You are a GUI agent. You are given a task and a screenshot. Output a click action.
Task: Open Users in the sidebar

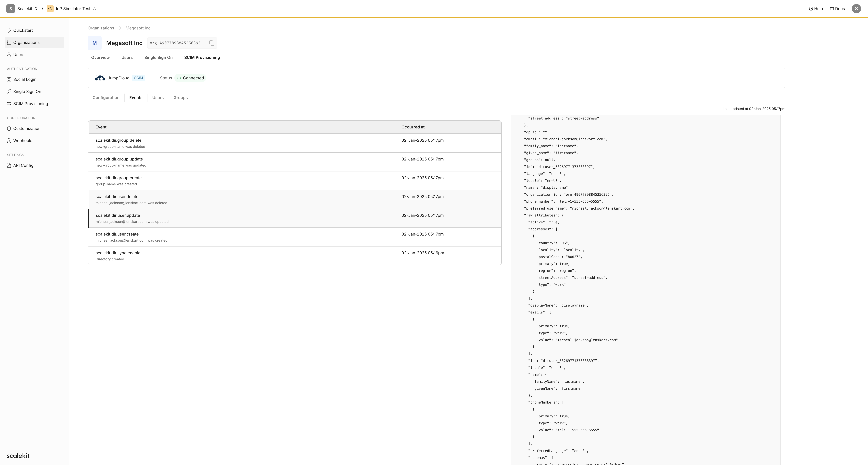[34, 55]
